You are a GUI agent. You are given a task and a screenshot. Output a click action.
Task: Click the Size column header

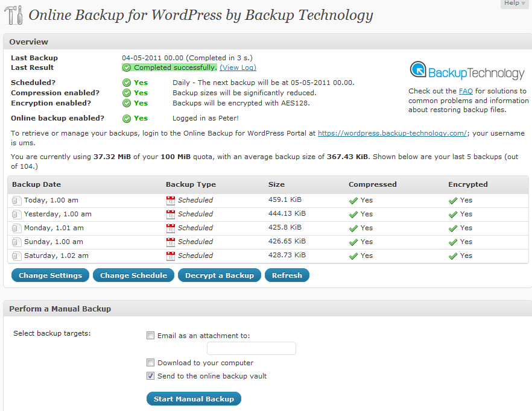click(276, 184)
